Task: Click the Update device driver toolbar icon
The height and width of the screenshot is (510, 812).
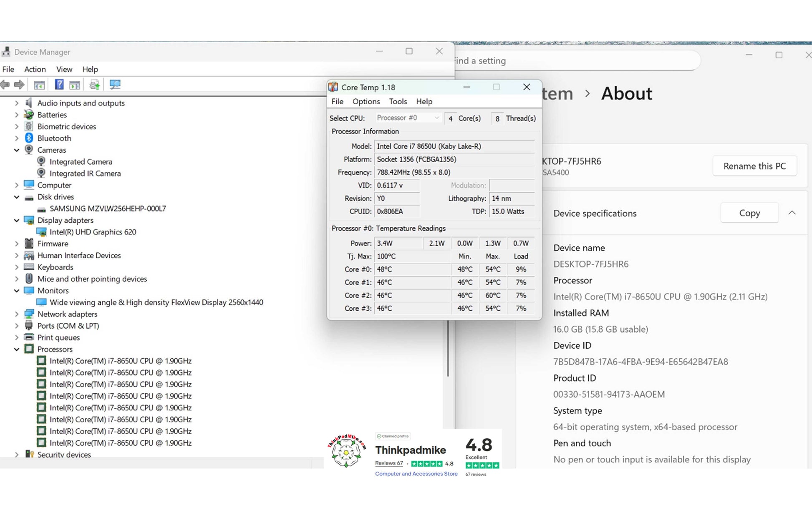Action: 95,85
